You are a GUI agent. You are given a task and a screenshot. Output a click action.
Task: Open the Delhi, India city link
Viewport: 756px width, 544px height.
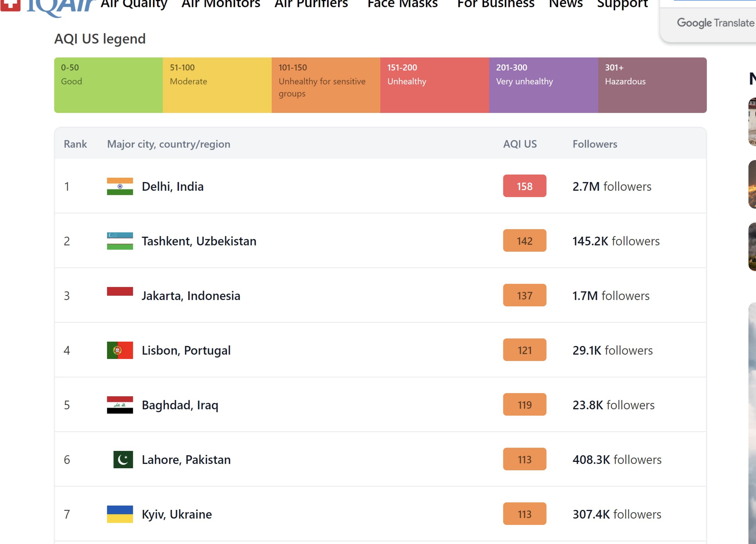pos(172,186)
